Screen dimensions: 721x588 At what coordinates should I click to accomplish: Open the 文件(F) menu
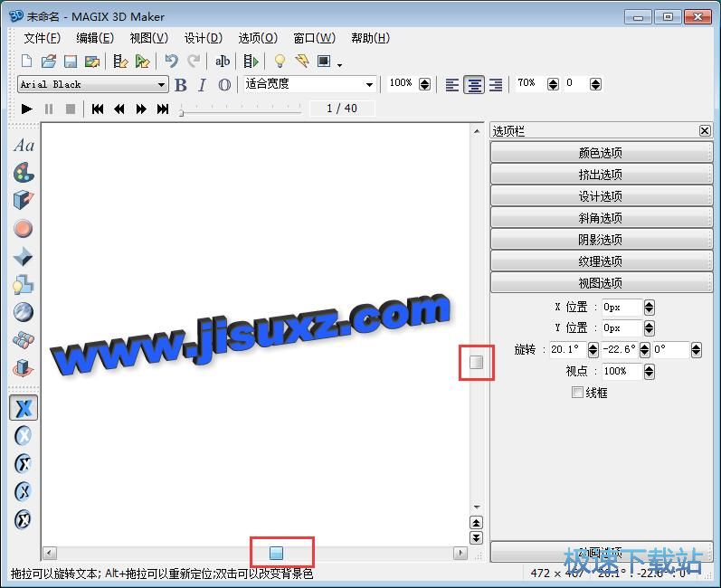[42, 38]
